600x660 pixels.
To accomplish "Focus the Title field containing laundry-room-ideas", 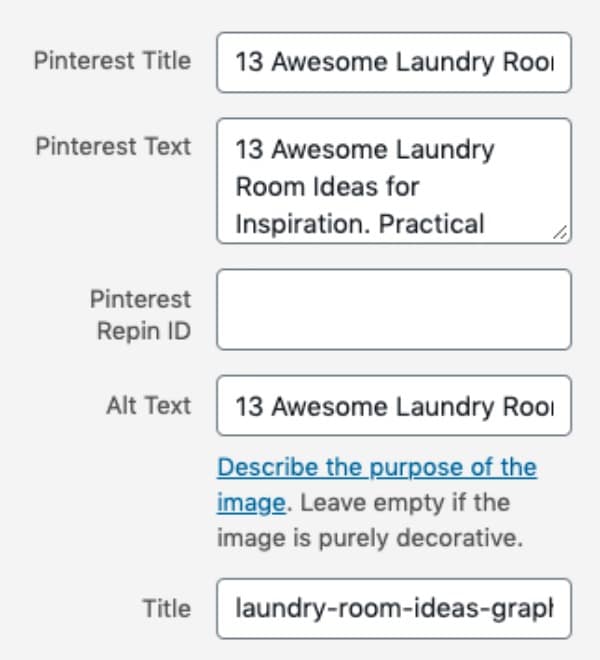I will pos(394,609).
